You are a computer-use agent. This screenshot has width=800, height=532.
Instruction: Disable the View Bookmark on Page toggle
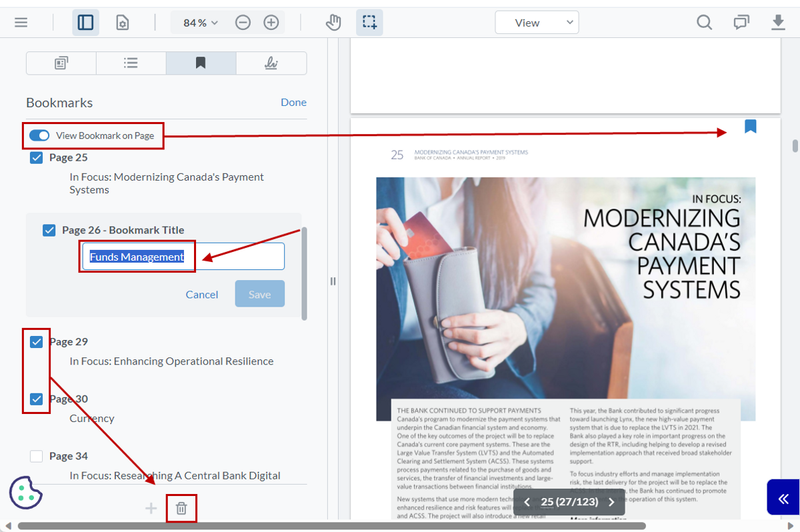[x=39, y=135]
